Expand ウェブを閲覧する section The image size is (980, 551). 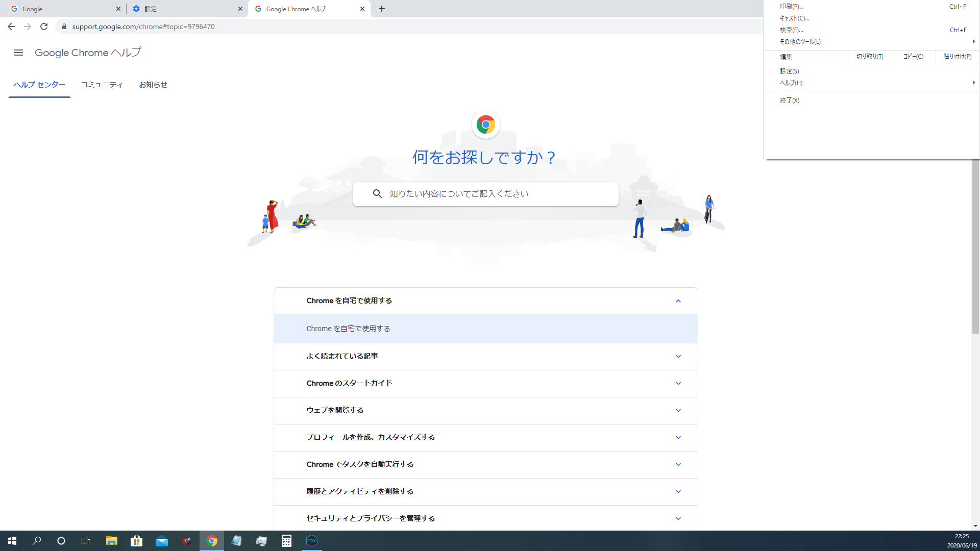click(x=486, y=411)
